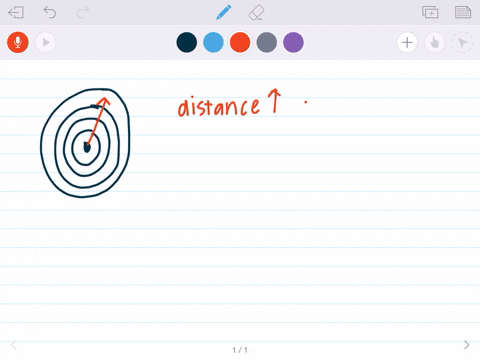The image size is (480, 360).
Task: Click the handwritten word 'distance'
Action: [x=219, y=106]
